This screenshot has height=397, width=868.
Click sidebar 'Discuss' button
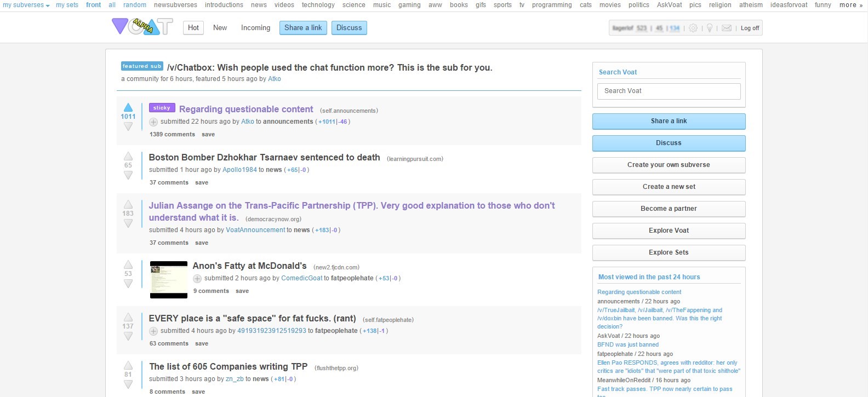[x=669, y=143]
